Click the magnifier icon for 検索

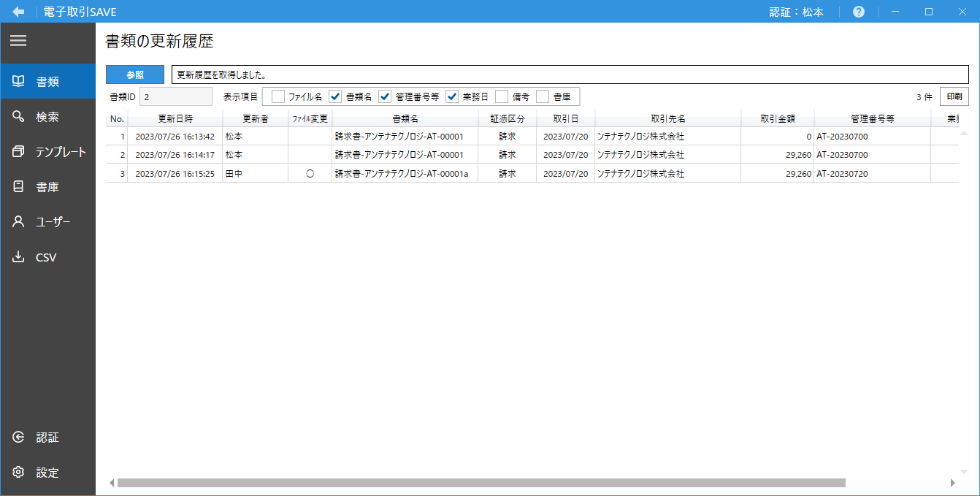19,117
